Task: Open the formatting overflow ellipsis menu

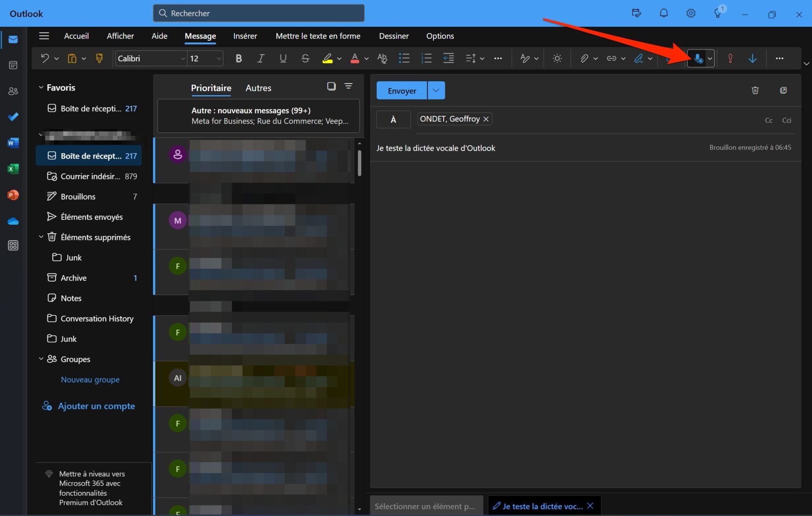Action: [x=498, y=58]
